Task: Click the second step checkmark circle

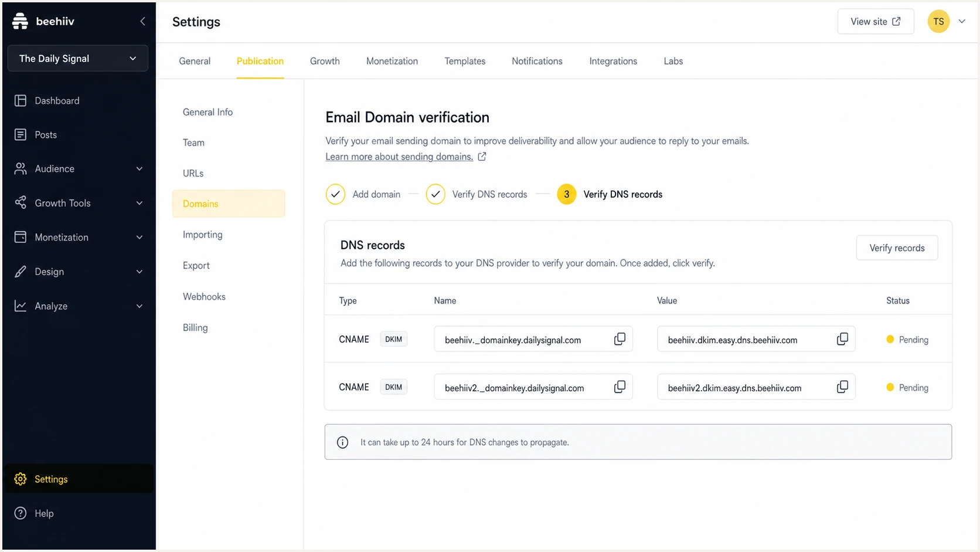Action: click(x=435, y=194)
